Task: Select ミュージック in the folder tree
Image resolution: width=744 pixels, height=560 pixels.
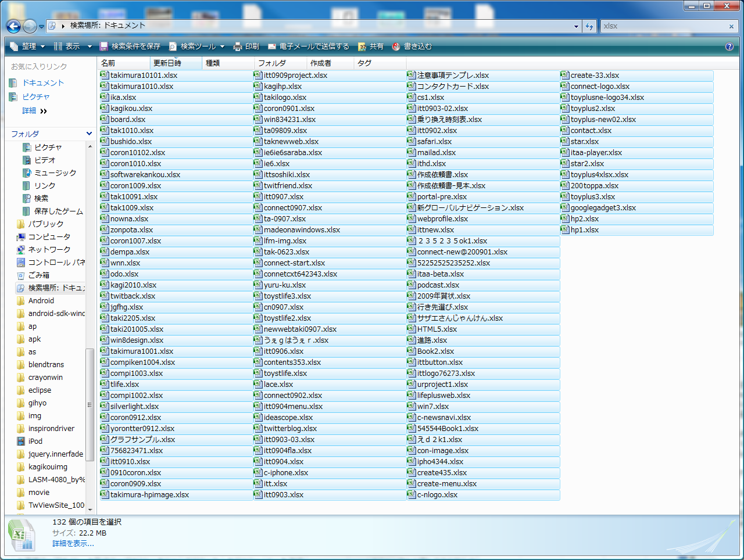Action: click(55, 173)
